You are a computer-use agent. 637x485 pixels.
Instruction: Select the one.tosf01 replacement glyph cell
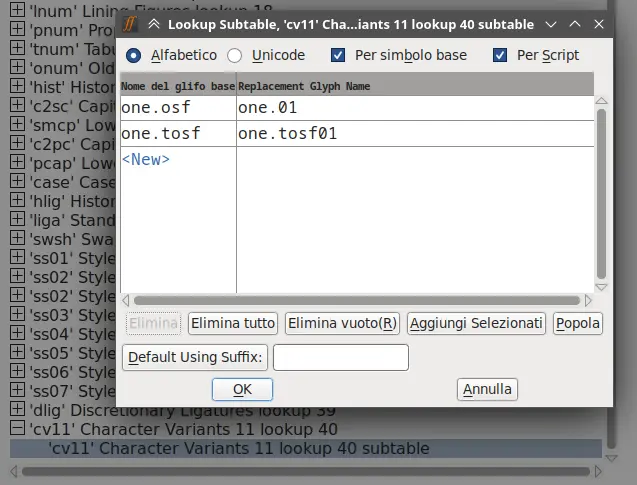[x=415, y=134]
